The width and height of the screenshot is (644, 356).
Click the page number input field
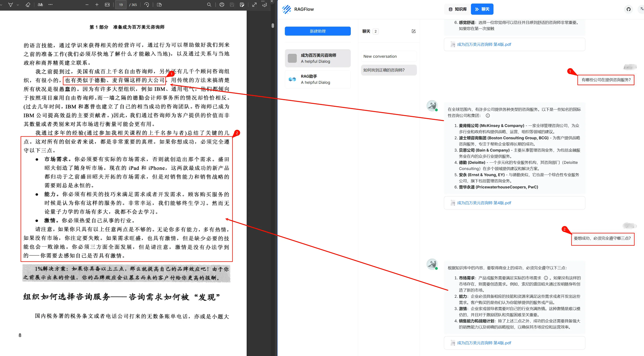tap(121, 5)
